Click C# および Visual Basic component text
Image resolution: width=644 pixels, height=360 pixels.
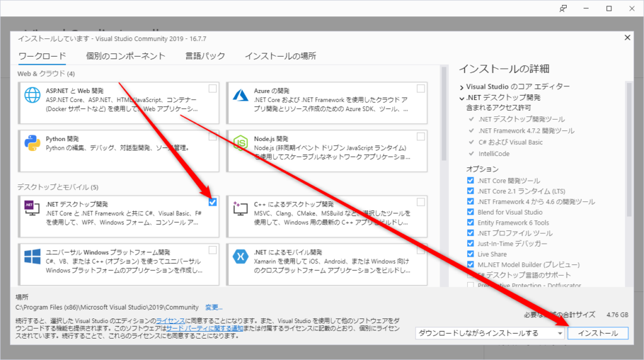click(511, 142)
